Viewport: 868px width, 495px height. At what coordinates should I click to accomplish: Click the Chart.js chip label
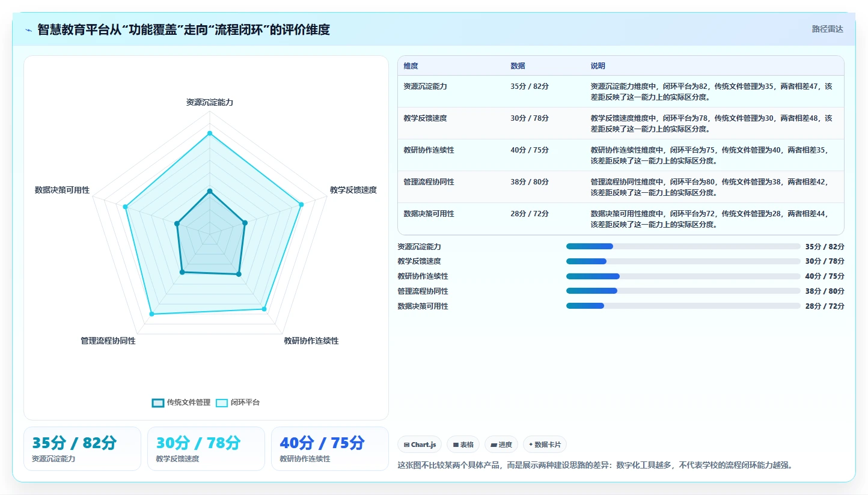pos(424,445)
